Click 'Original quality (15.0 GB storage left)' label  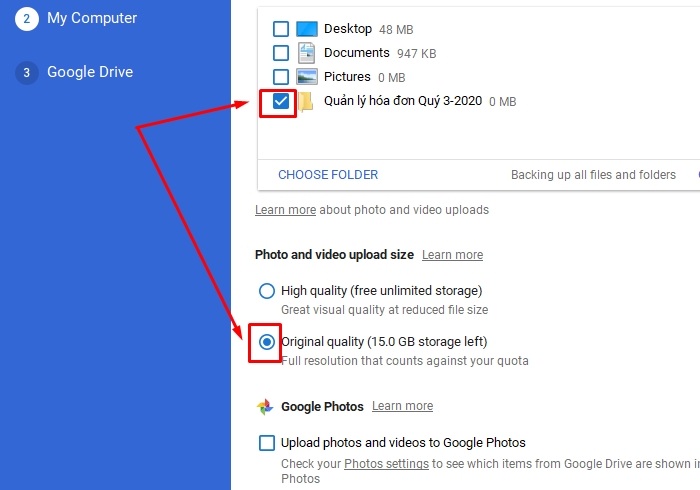coord(384,342)
